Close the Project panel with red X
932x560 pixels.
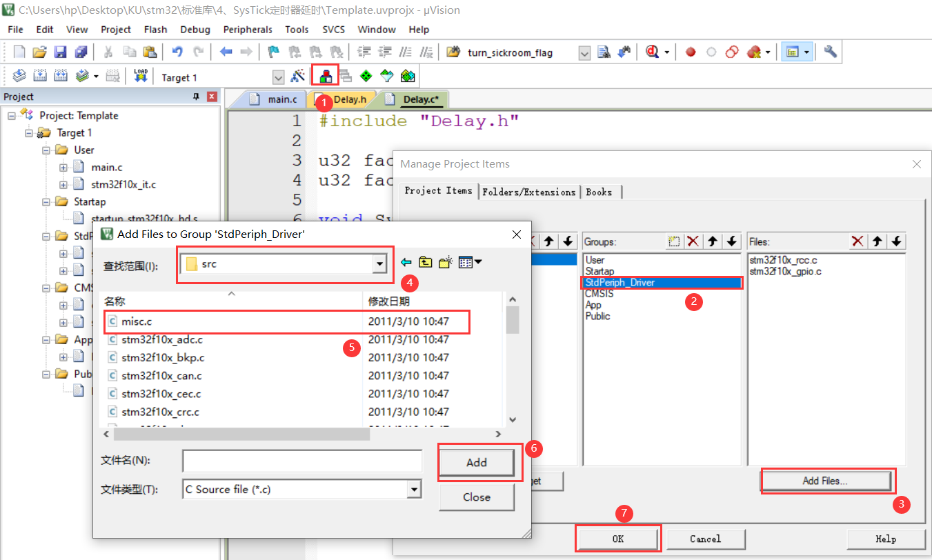point(212,97)
